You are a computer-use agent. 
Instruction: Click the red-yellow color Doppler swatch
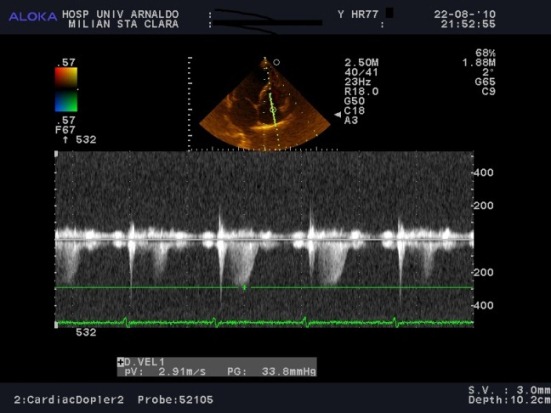click(x=66, y=77)
